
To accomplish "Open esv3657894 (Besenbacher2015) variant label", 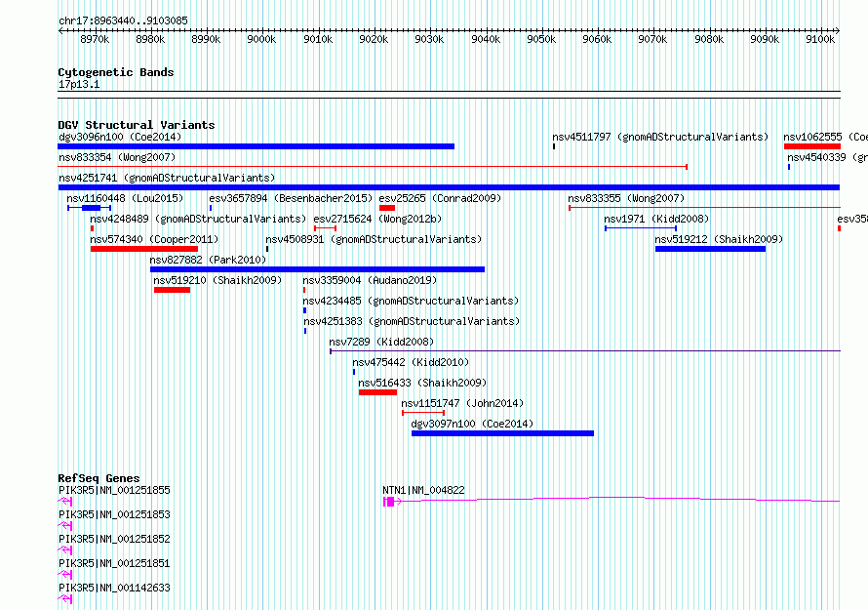I will 291,198.
